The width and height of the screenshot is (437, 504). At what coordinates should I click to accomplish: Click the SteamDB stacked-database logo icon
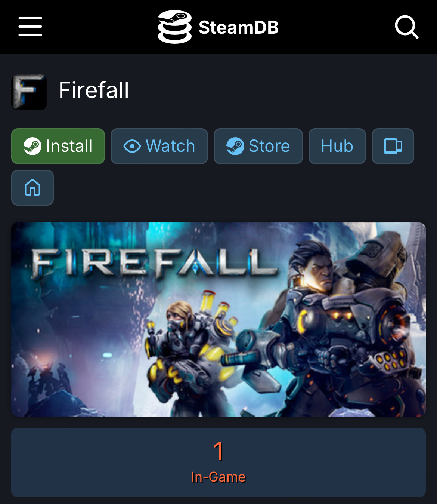point(174,27)
